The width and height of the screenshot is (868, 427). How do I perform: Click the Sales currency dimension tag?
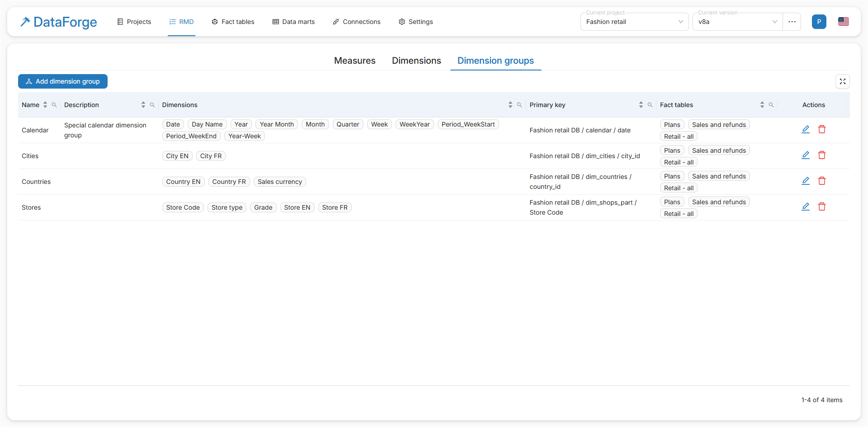(x=279, y=182)
